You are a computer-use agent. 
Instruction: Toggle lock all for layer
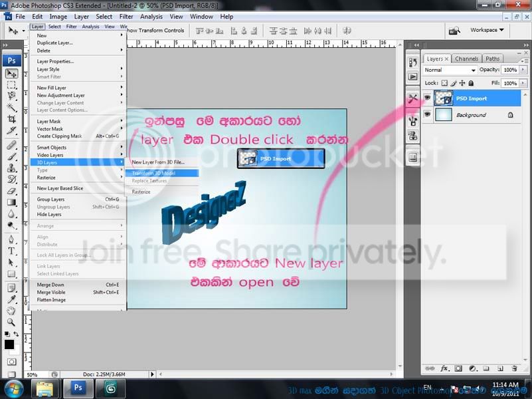(x=471, y=83)
